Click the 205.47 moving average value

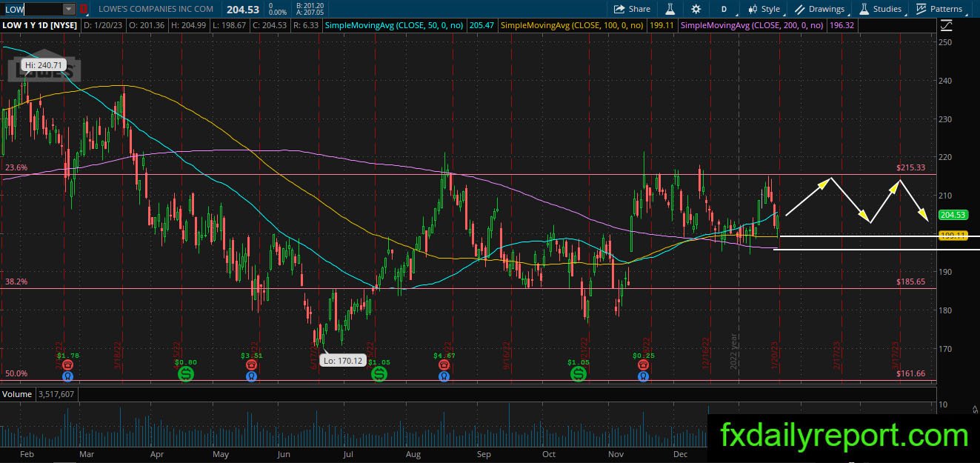tap(481, 25)
